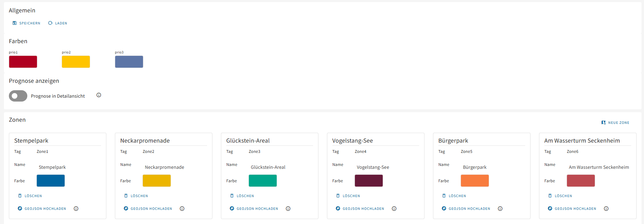The height and width of the screenshot is (224, 644).
Task: Click info icon next to Bürgerpark GeoJSON upload
Action: click(500, 209)
